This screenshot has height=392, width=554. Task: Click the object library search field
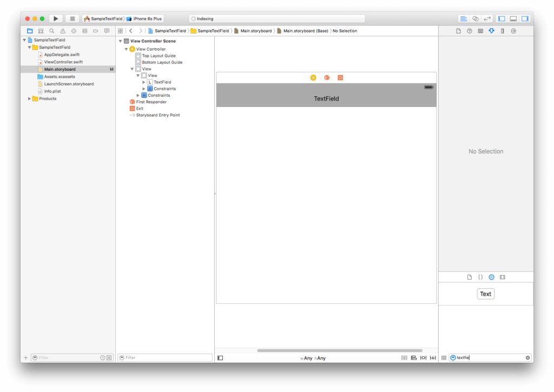tap(489, 358)
